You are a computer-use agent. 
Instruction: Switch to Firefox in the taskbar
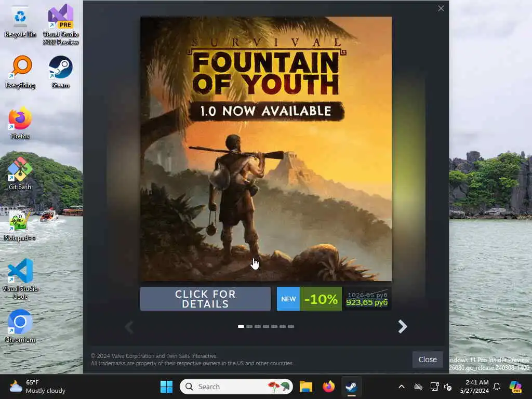click(x=328, y=387)
